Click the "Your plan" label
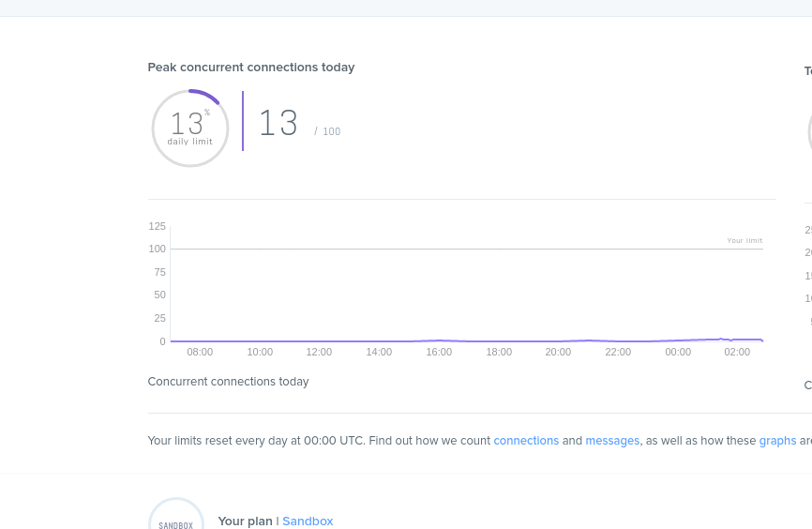The height and width of the screenshot is (529, 812). tap(245, 521)
